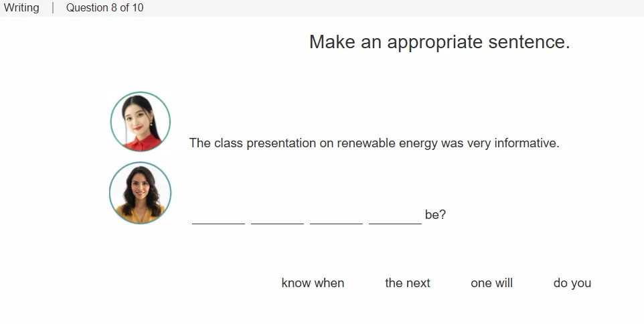This screenshot has height=324, width=644.
Task: Choose the "the next" word chip
Action: coord(408,283)
